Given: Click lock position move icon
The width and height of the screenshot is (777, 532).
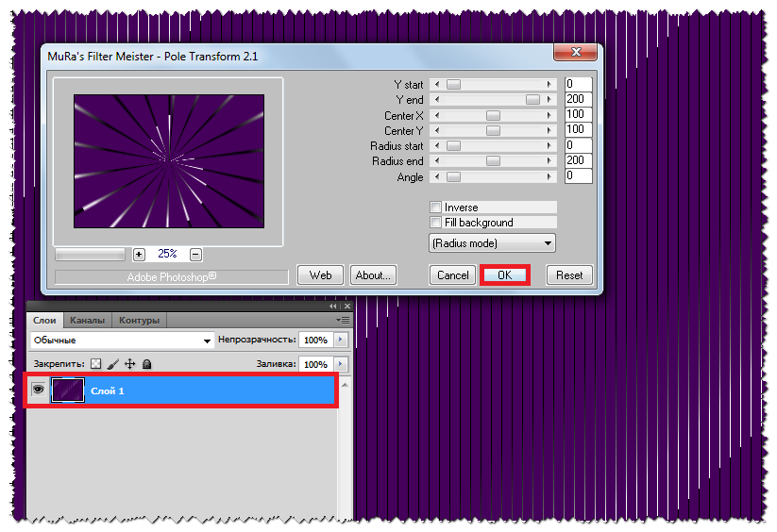Looking at the screenshot, I should [130, 364].
